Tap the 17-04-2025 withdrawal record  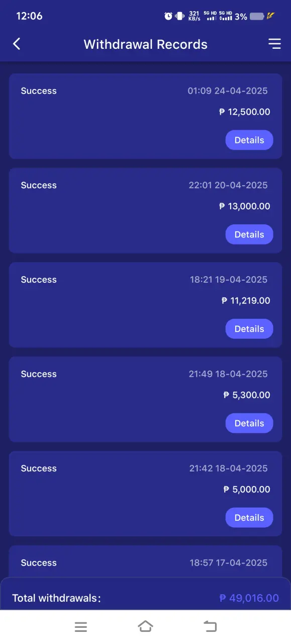click(x=146, y=562)
